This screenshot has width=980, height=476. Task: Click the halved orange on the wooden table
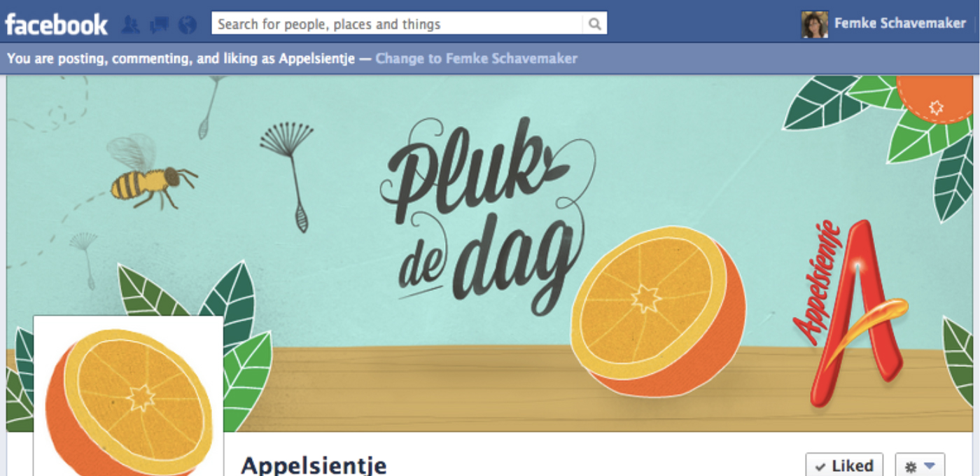pyautogui.click(x=658, y=311)
